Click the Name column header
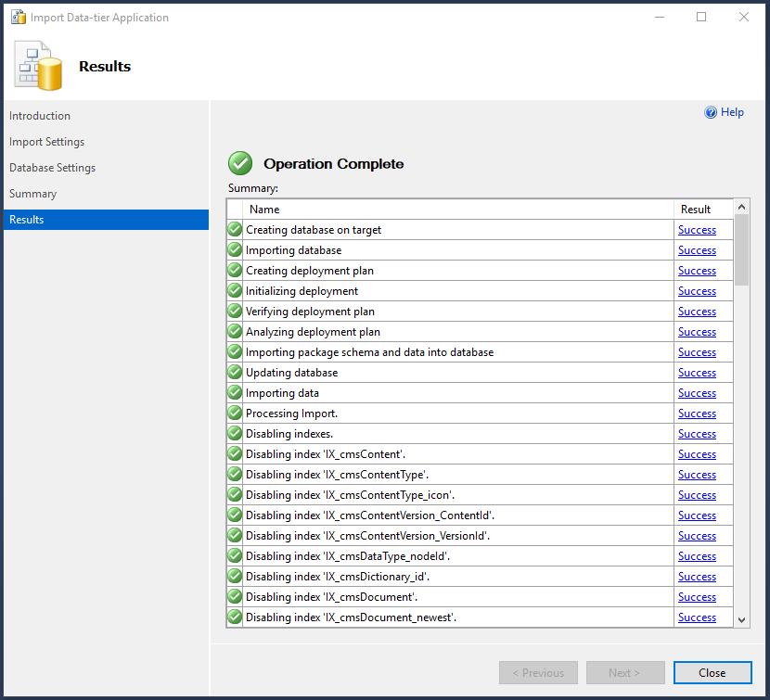 (x=264, y=209)
